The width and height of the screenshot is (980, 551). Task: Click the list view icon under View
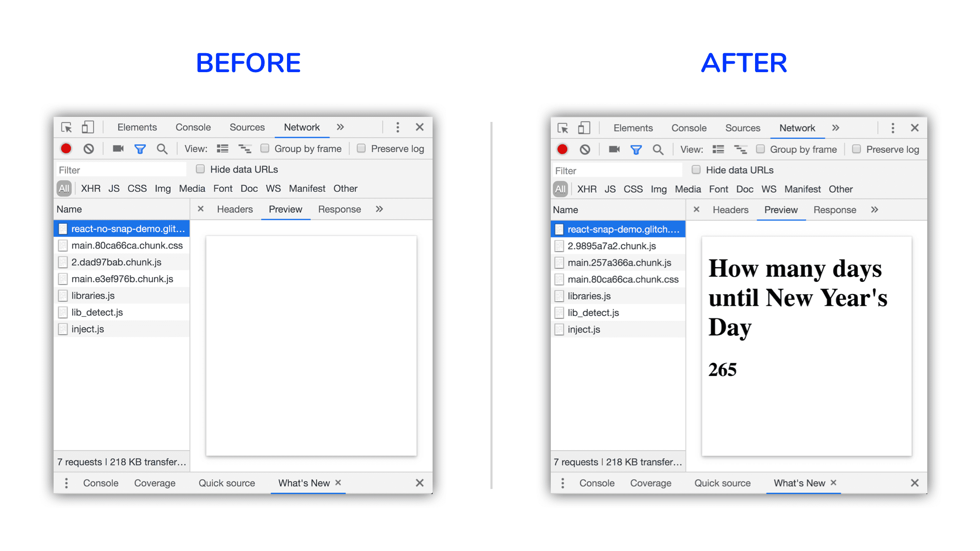click(222, 149)
